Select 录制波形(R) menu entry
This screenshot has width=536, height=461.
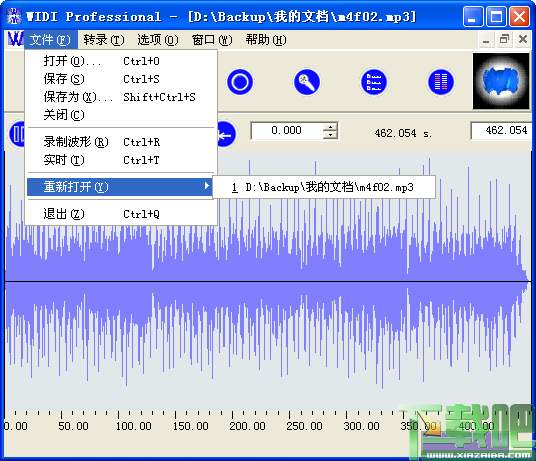click(121, 142)
